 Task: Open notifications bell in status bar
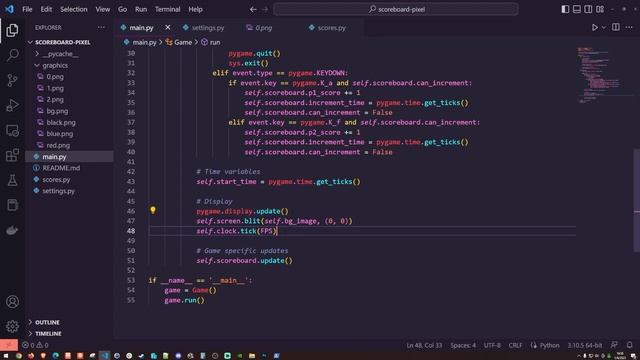pos(629,345)
